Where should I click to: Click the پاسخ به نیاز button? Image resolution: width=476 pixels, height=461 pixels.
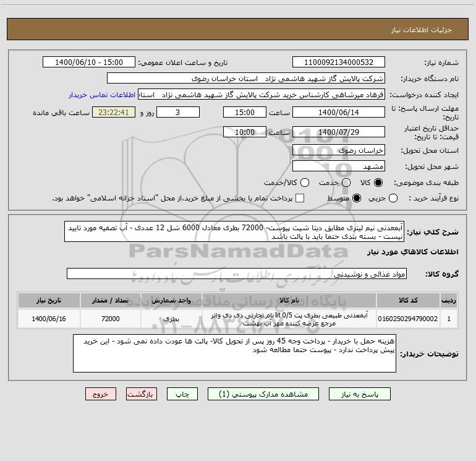point(360,394)
